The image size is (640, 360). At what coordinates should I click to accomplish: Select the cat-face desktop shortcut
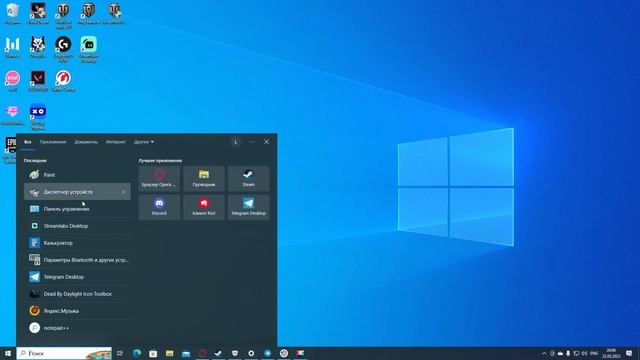tap(38, 47)
